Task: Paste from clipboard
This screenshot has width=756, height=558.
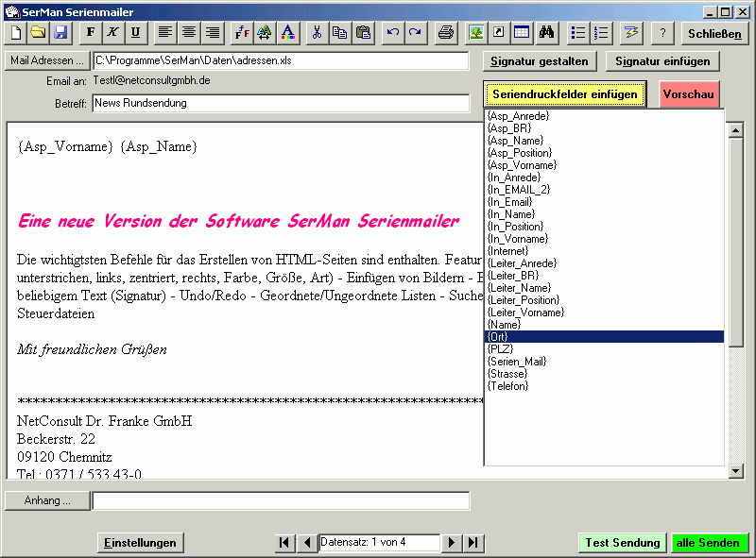Action: point(364,33)
